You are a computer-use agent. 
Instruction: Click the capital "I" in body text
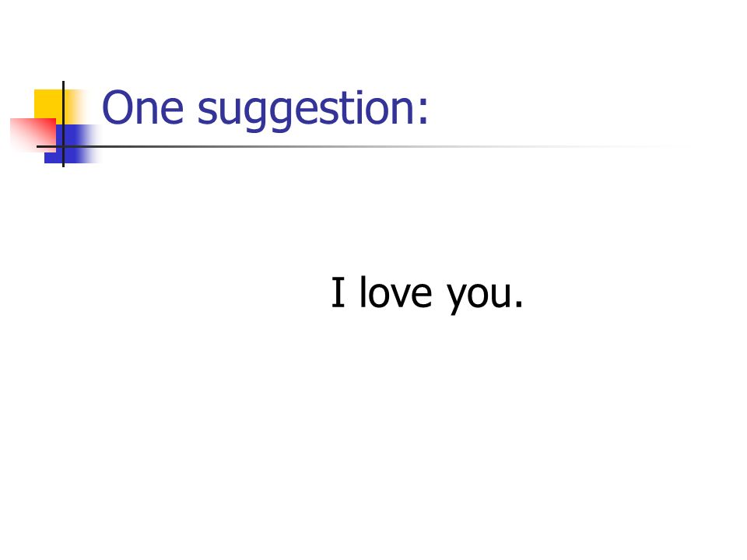[x=338, y=292]
